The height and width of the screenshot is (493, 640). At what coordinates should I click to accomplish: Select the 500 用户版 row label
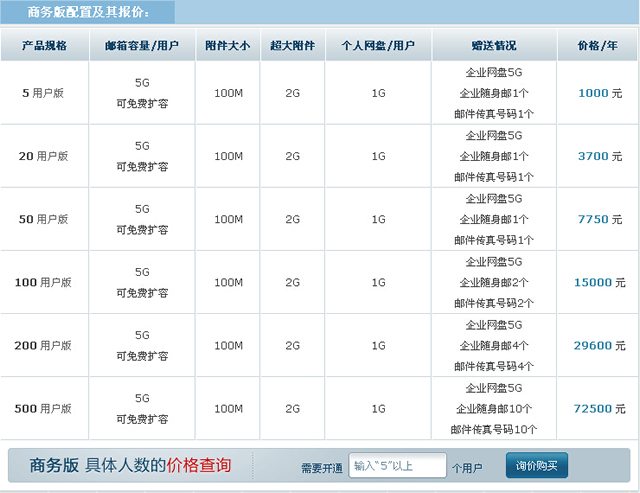pos(43,409)
